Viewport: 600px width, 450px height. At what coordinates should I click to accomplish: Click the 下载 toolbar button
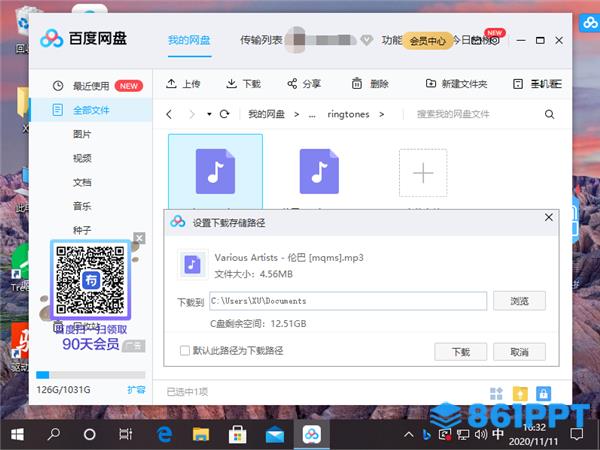click(x=243, y=84)
